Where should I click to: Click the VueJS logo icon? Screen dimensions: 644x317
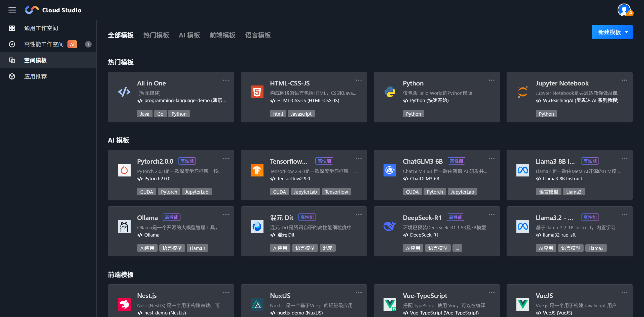[523, 304]
